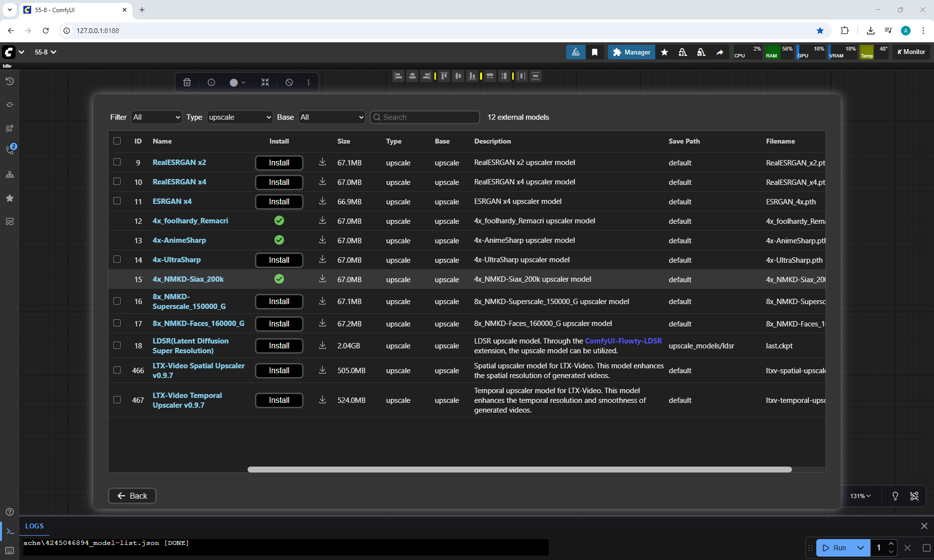
Task: Select the LOGS tab
Action: pyautogui.click(x=34, y=526)
